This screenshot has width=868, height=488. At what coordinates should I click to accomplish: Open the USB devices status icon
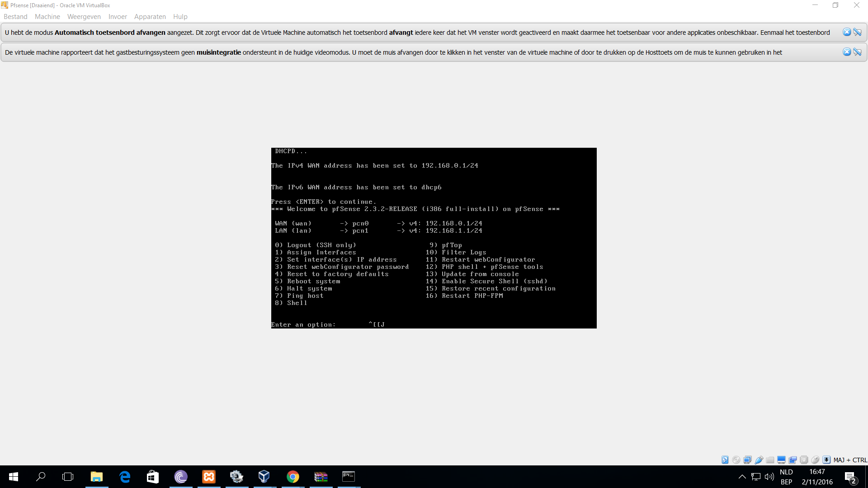click(x=759, y=460)
